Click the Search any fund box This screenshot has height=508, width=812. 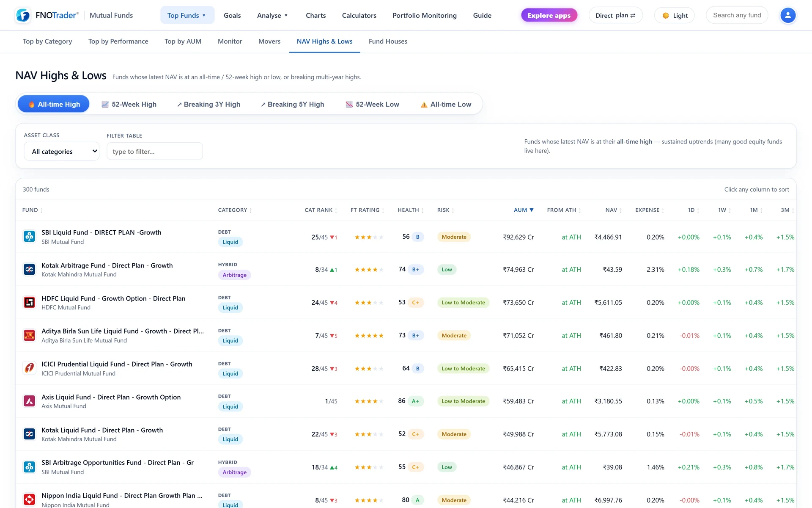coord(737,15)
